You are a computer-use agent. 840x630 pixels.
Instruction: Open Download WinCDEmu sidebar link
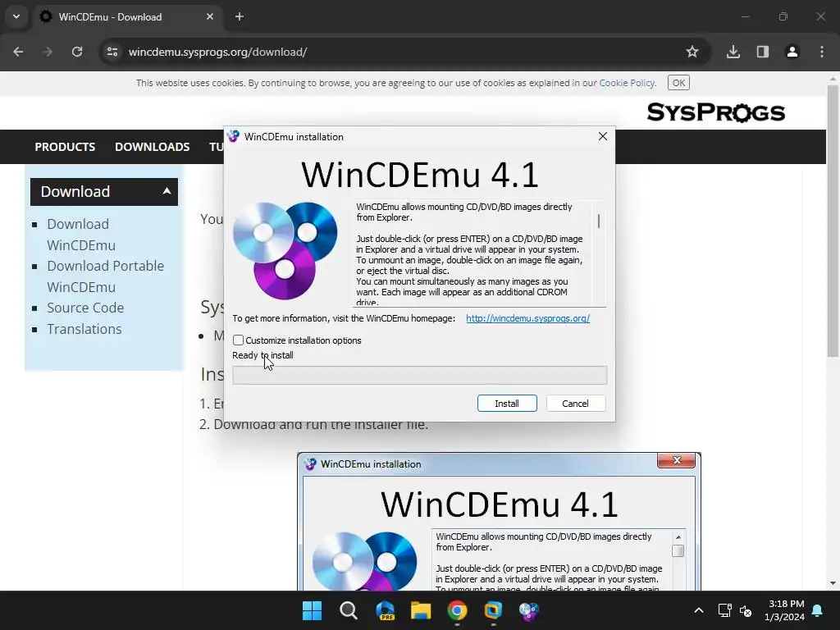point(81,235)
